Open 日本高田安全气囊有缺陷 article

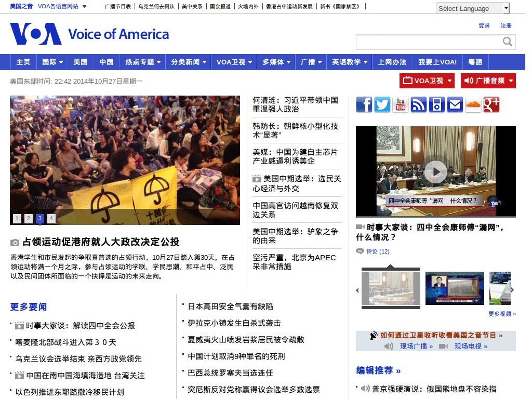230,307
